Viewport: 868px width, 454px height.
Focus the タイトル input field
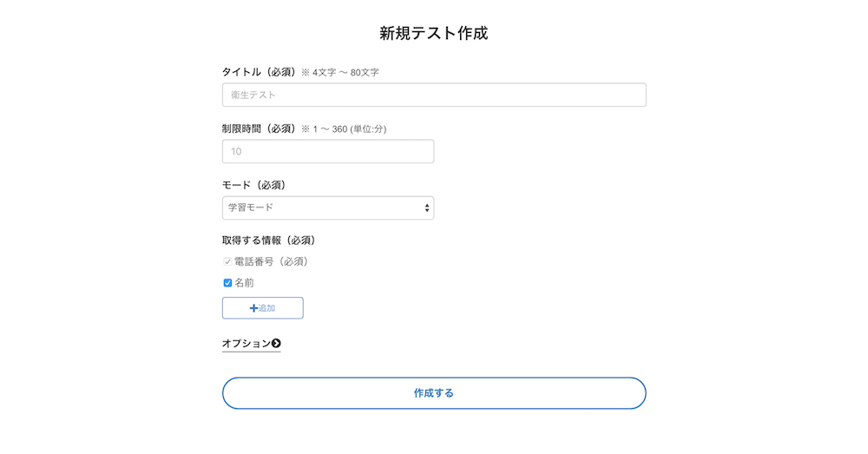tap(434, 95)
